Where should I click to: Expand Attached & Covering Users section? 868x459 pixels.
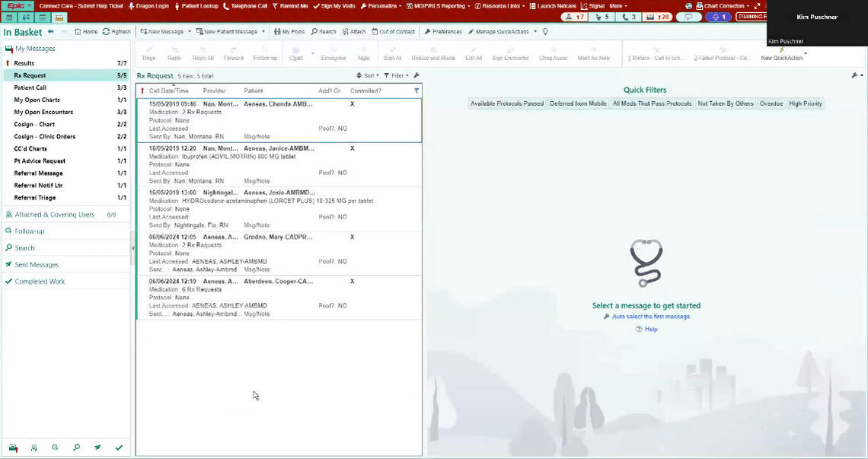point(66,215)
